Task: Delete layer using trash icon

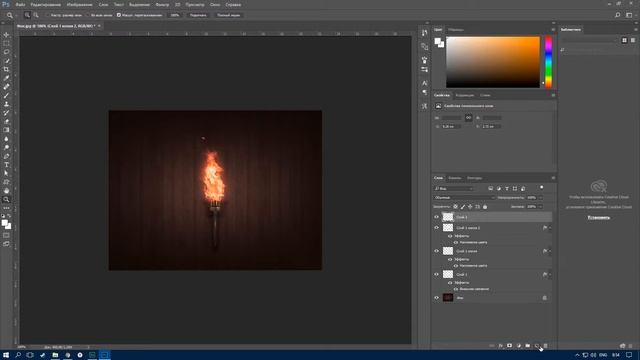Action: [x=546, y=346]
